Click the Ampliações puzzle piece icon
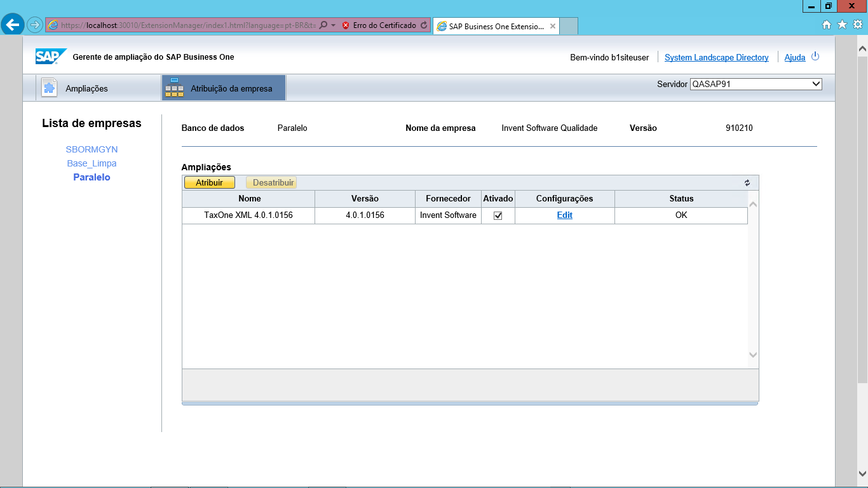Image resolution: width=868 pixels, height=488 pixels. click(x=50, y=88)
